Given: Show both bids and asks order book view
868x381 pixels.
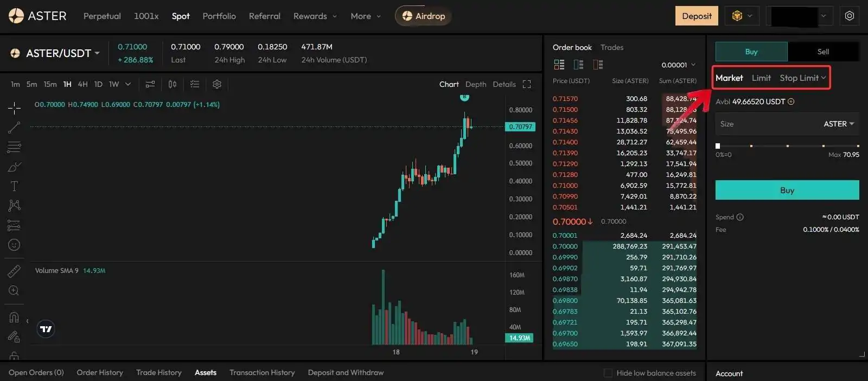Looking at the screenshot, I should pos(559,65).
